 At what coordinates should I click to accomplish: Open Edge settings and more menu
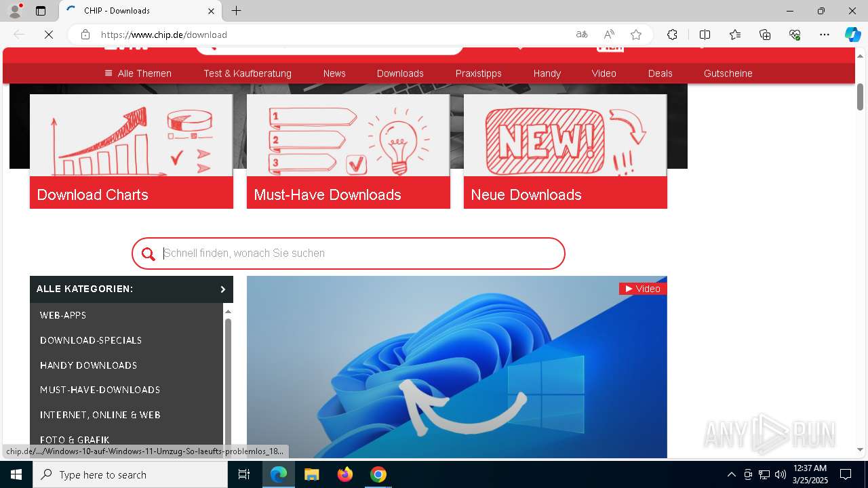(x=825, y=35)
